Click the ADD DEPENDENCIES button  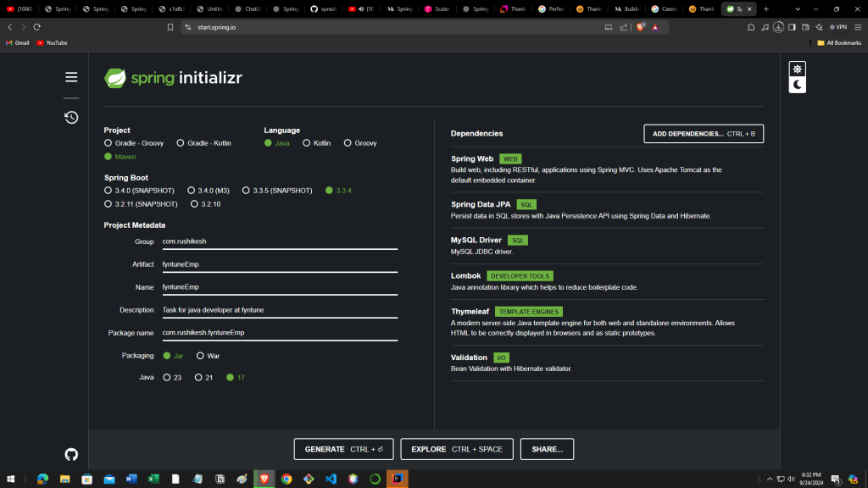704,134
